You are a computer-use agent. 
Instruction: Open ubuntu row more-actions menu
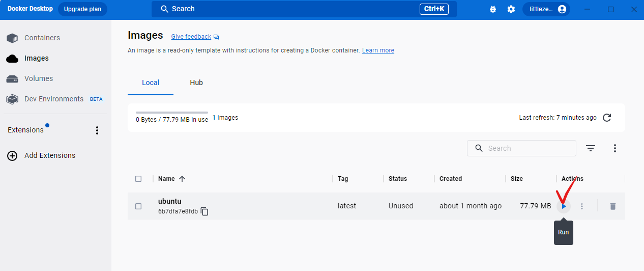tap(582, 206)
